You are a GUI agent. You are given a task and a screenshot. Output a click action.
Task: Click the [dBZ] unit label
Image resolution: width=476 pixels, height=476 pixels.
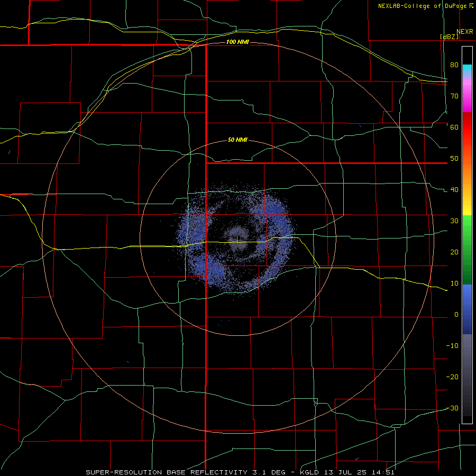click(x=449, y=36)
